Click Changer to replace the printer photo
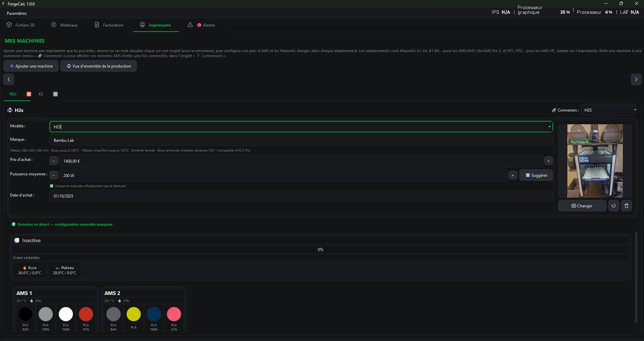The width and height of the screenshot is (644, 341). pyautogui.click(x=582, y=206)
